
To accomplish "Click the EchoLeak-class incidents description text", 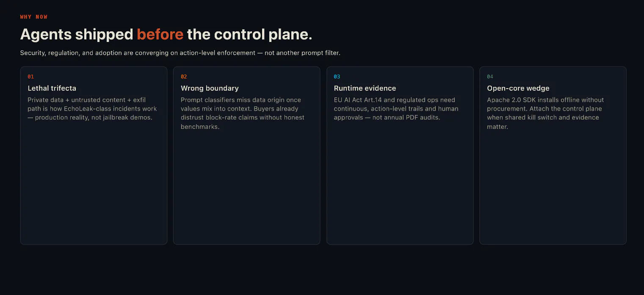I will [x=92, y=109].
